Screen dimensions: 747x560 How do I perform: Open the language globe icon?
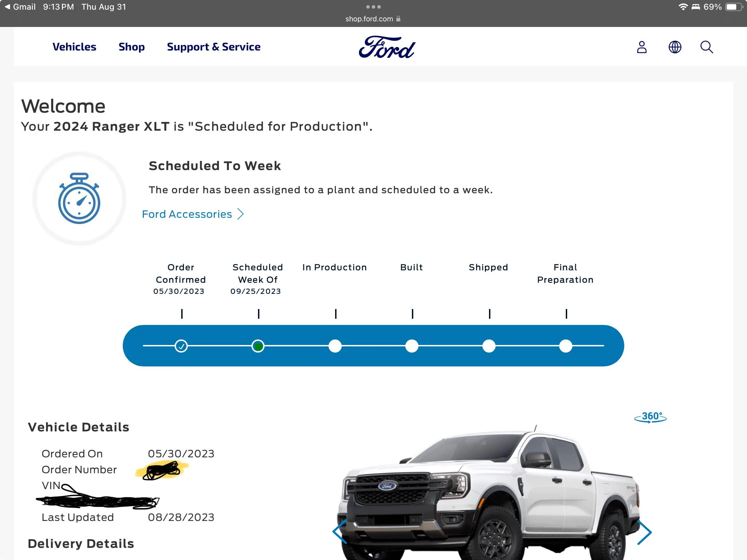675,47
